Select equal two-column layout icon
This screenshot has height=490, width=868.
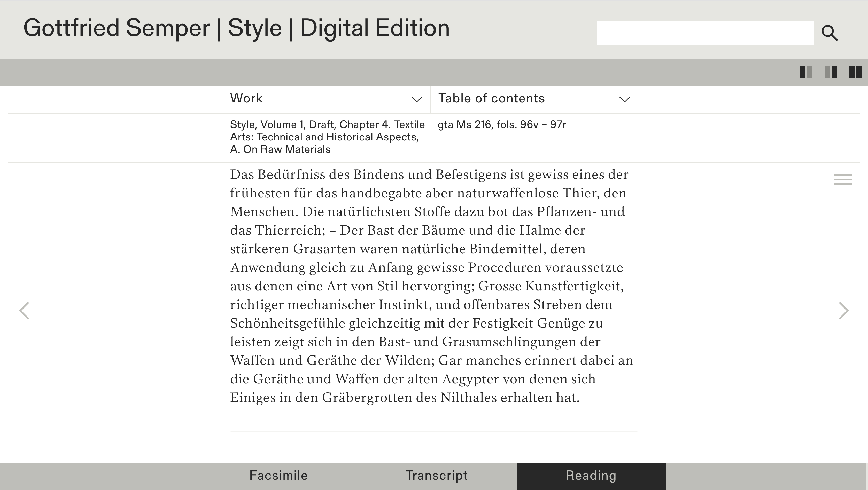[855, 72]
